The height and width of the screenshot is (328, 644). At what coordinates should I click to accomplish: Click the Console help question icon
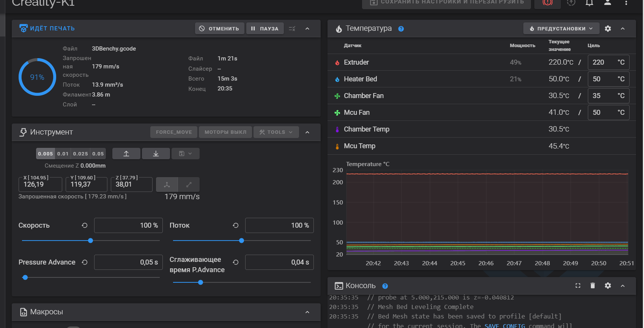point(385,286)
